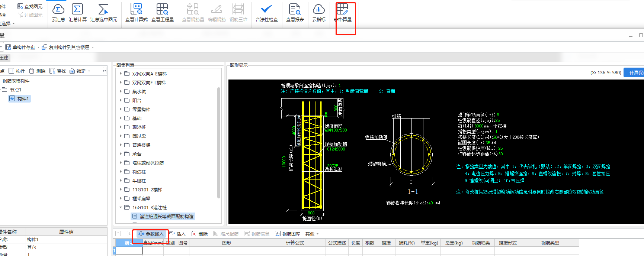Expand 集水坑 folder

(121, 91)
